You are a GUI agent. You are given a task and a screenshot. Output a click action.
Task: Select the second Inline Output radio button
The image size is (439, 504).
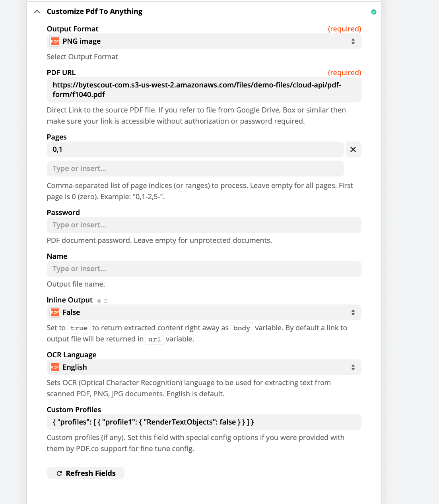click(105, 300)
